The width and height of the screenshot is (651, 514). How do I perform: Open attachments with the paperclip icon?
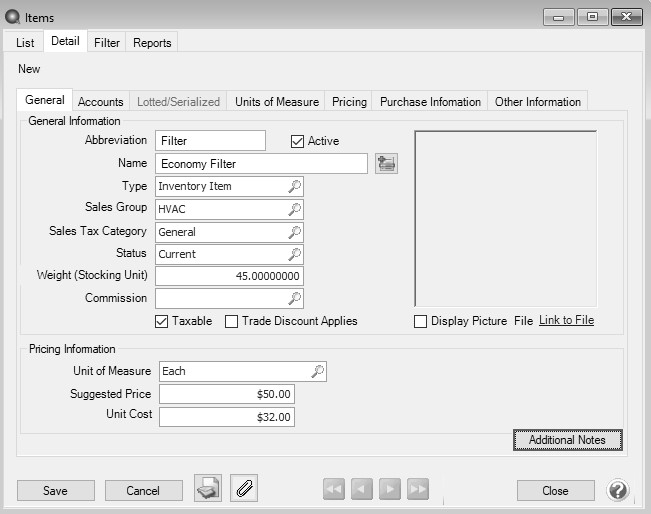tap(244, 489)
